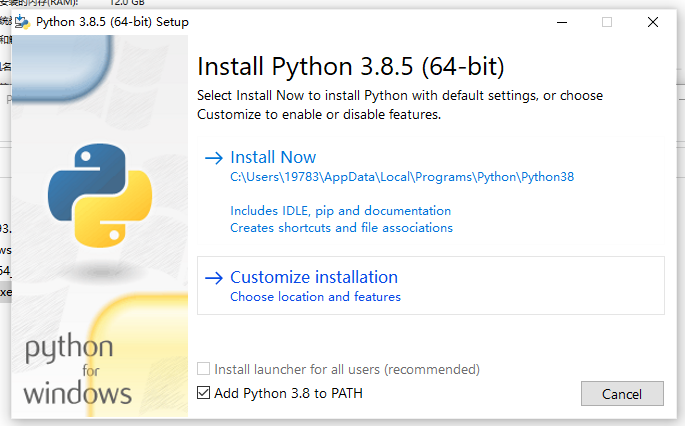Click the large Python logo on the left
This screenshot has height=426, width=685.
pos(99,195)
